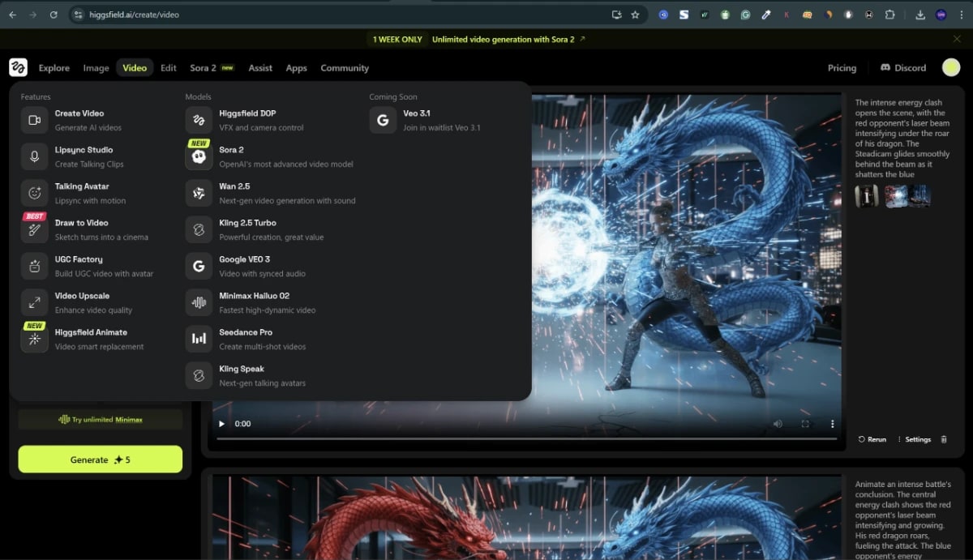The image size is (973, 560).
Task: Reload the browser page
Action: pyautogui.click(x=54, y=15)
